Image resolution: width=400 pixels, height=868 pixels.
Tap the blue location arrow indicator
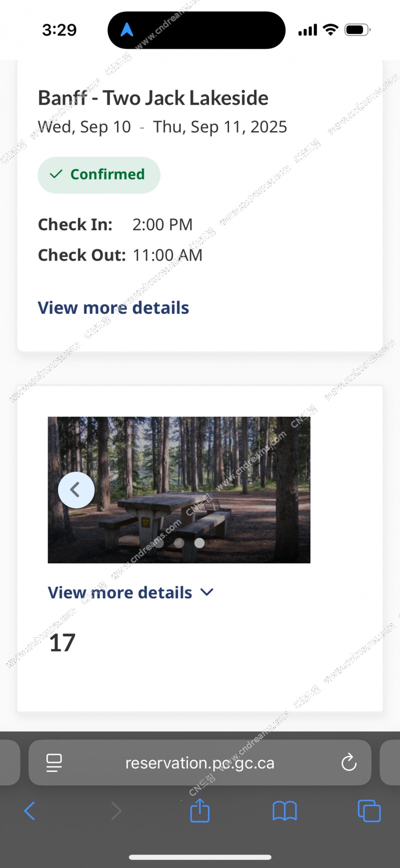[x=127, y=30]
